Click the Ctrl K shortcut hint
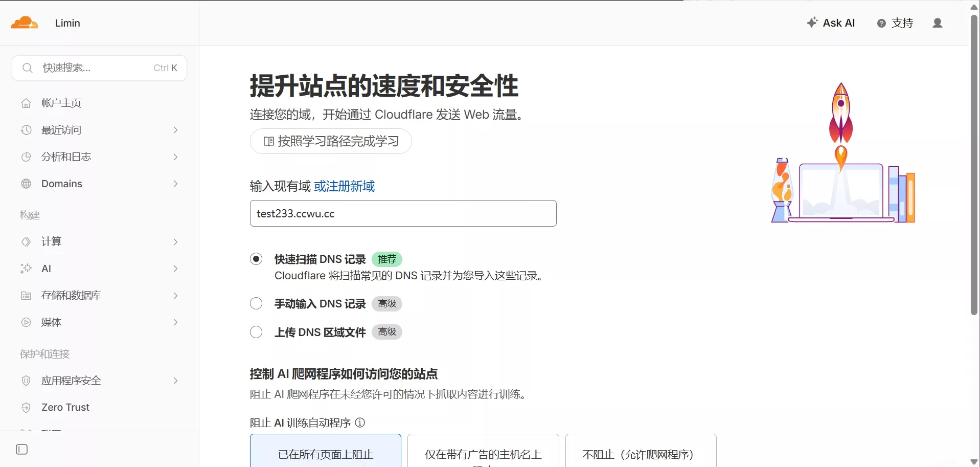 coord(166,68)
